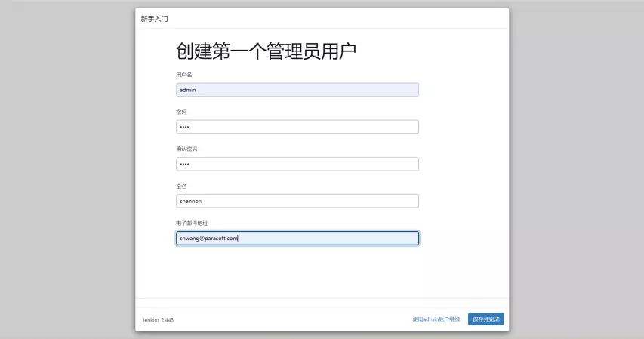
Task: Click the empty header bar right of 新手入门
Action: [340, 18]
